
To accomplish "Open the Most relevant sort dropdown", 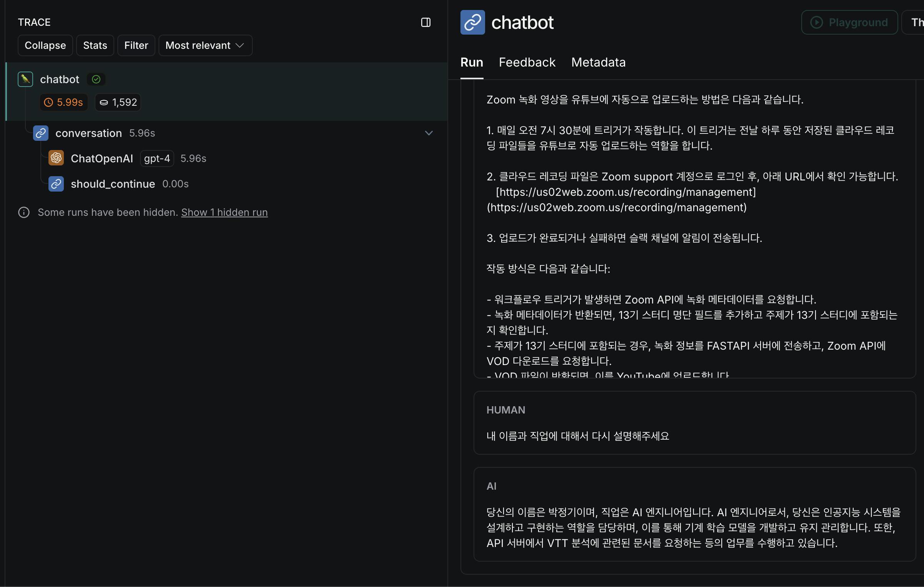I will click(205, 45).
